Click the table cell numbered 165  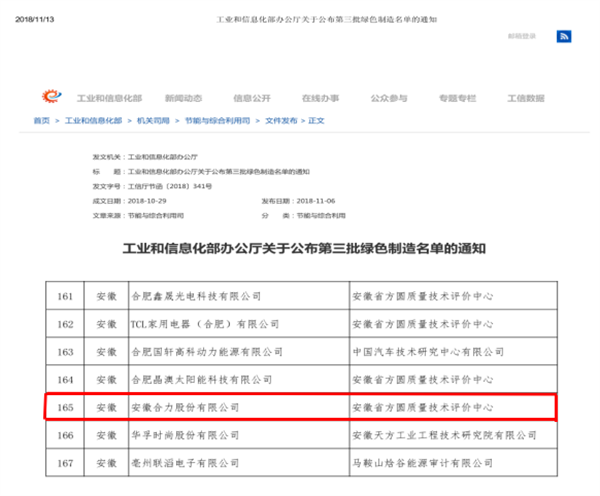(x=65, y=407)
